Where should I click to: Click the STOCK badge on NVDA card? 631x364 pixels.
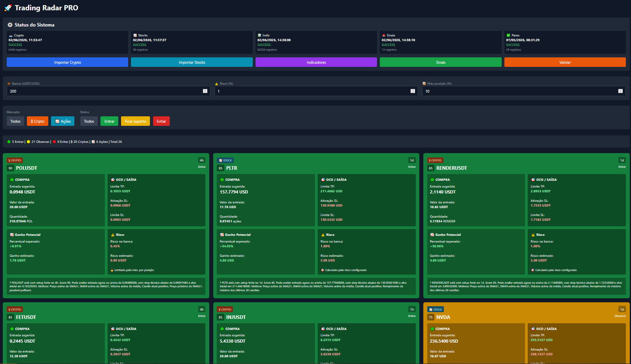click(x=436, y=309)
